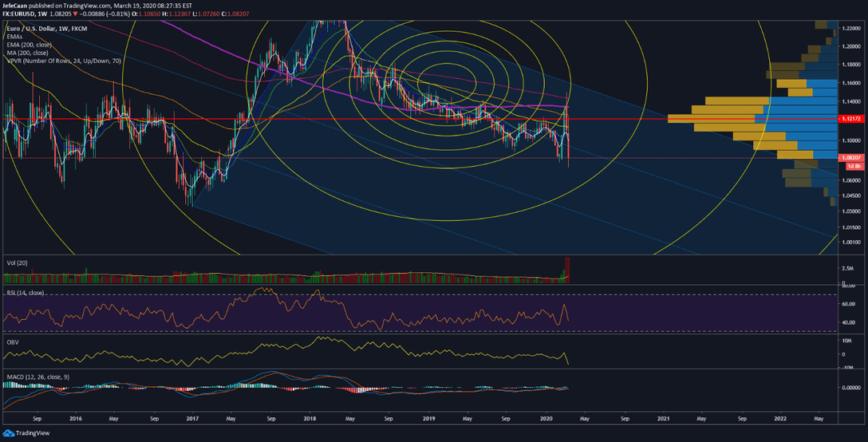Click the 2021 time axis label
Viewport: 868px width, 442px height.
pyautogui.click(x=665, y=419)
